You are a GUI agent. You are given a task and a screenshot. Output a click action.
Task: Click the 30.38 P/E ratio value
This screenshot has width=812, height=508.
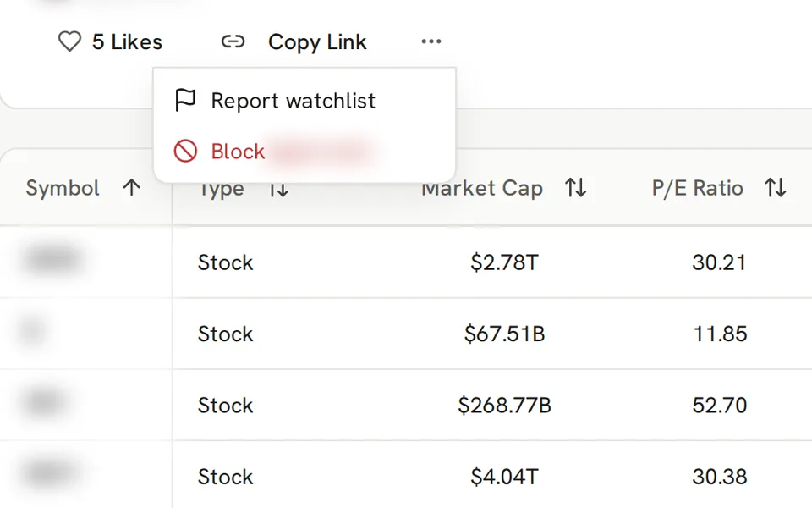pyautogui.click(x=719, y=477)
